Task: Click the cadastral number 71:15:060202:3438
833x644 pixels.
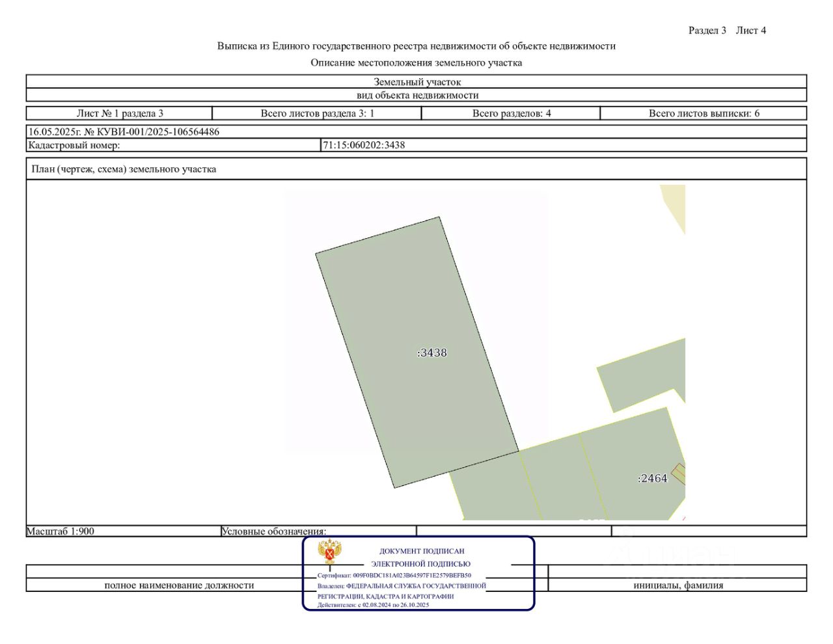Action: [364, 145]
